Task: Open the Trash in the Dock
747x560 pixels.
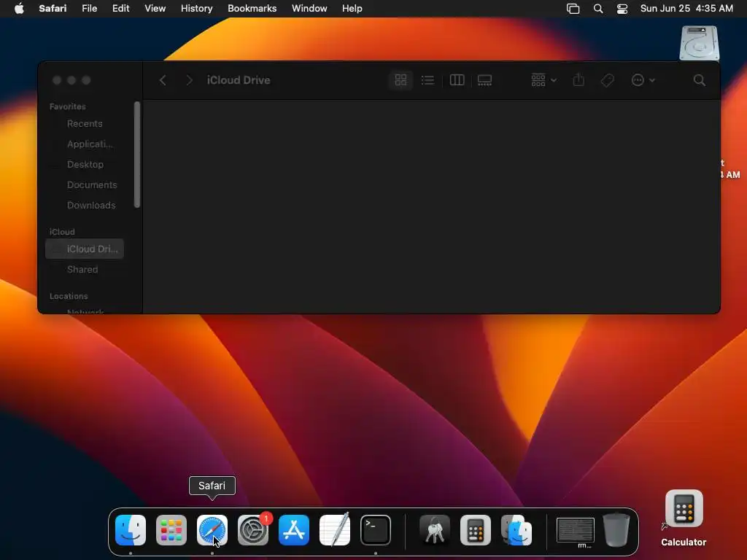Action: (616, 530)
